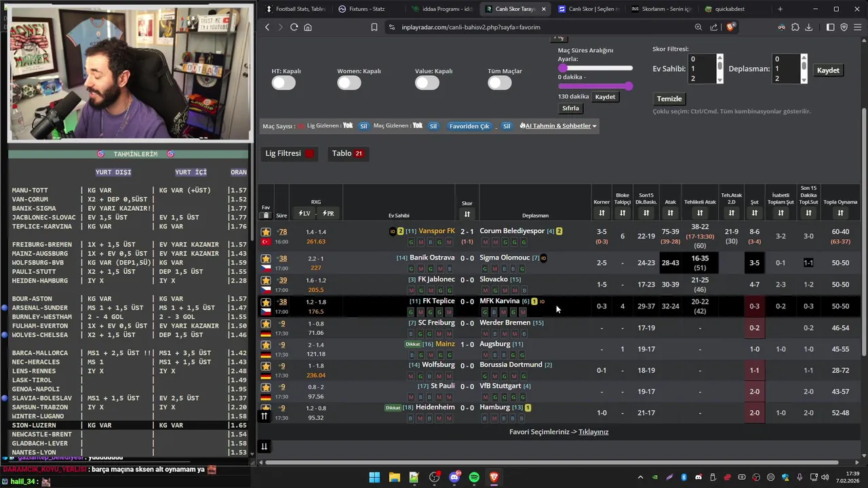Open a new browser tab
Image resolution: width=868 pixels, height=488 pixels.
[780, 9]
